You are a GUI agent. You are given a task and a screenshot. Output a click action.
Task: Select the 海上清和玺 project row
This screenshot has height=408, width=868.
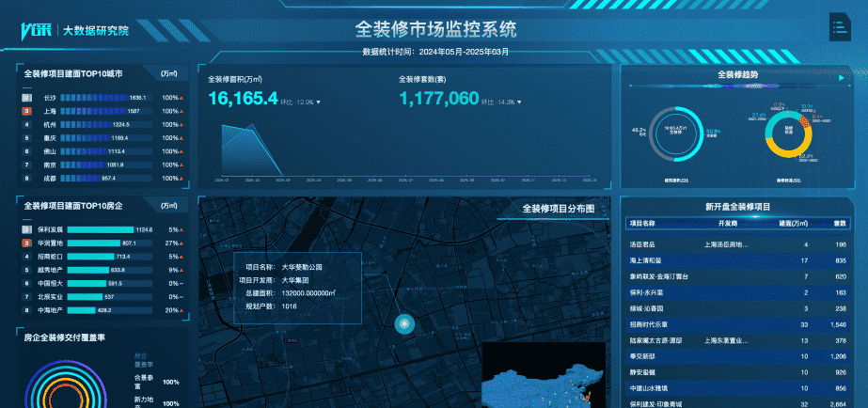tap(738, 260)
